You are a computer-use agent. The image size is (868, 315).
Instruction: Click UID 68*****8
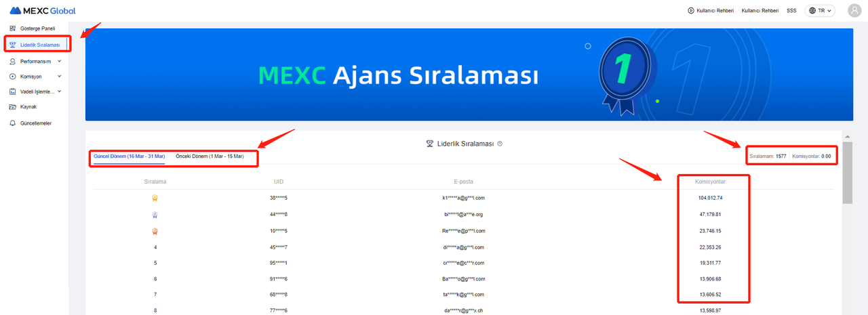click(279, 295)
